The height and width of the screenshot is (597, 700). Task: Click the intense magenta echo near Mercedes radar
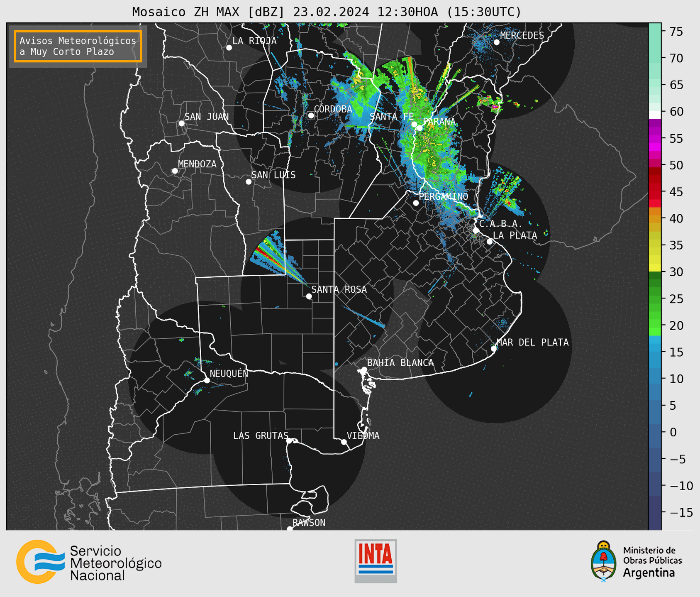pos(495,107)
